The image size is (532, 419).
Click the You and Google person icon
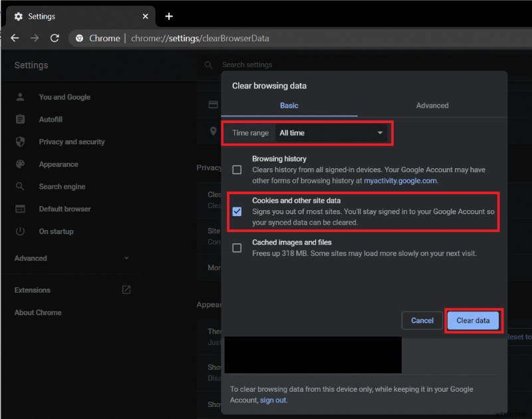click(21, 97)
